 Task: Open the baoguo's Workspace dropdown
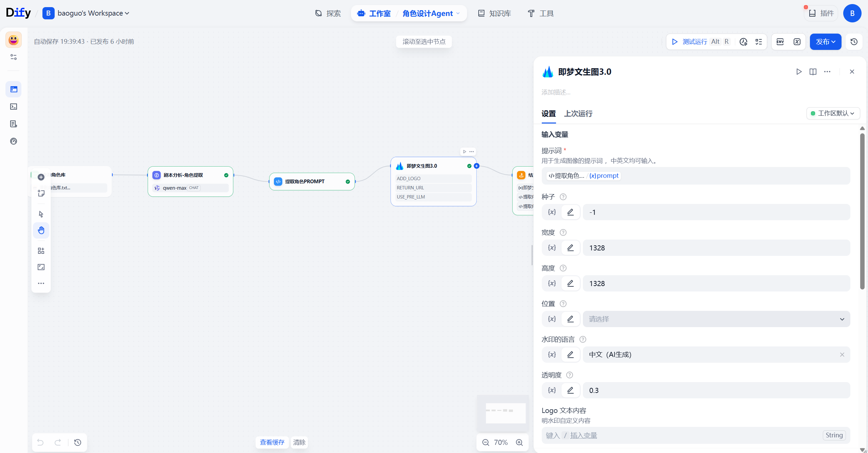pyautogui.click(x=86, y=13)
